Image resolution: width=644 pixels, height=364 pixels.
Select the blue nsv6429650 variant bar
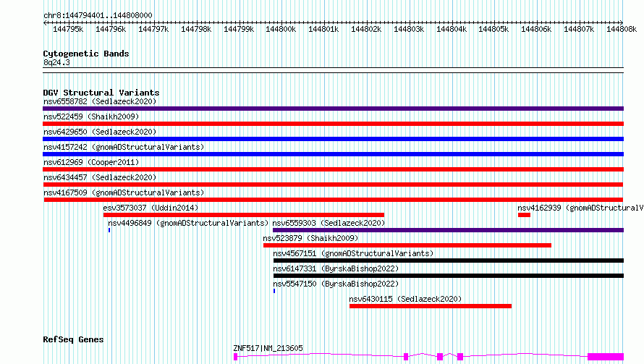tap(333, 139)
